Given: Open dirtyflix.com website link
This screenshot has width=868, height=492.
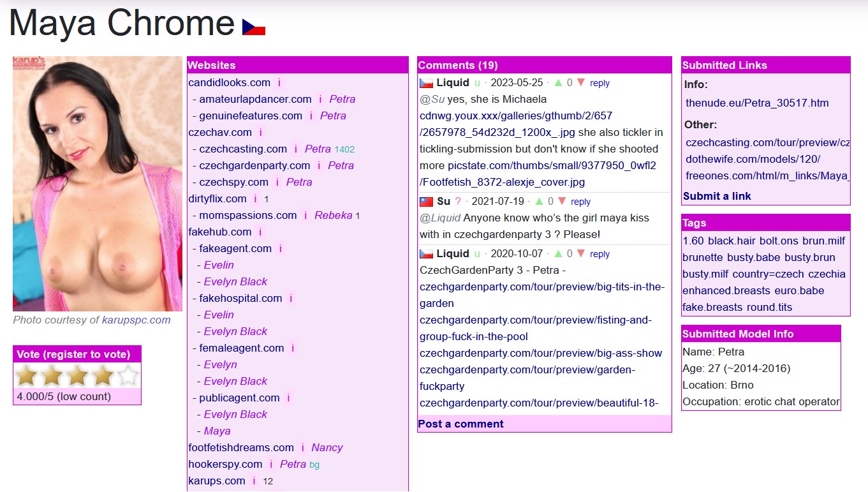Looking at the screenshot, I should coord(217,199).
